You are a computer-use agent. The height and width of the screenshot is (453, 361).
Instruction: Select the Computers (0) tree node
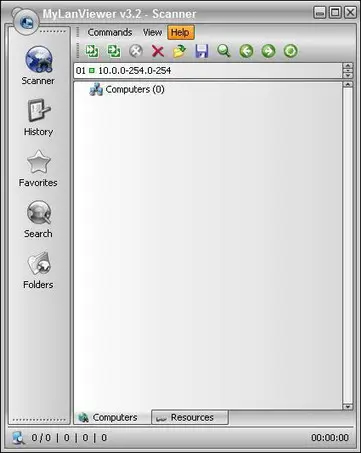(127, 90)
